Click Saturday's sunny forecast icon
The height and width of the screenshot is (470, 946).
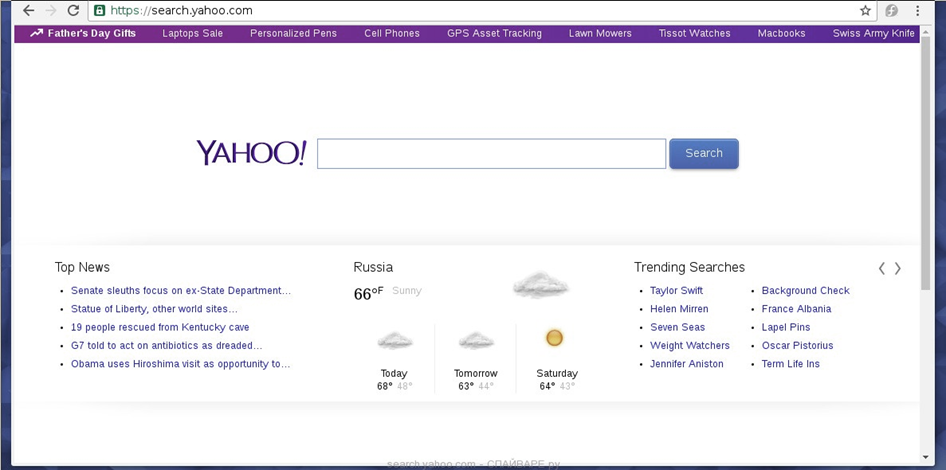(x=554, y=338)
